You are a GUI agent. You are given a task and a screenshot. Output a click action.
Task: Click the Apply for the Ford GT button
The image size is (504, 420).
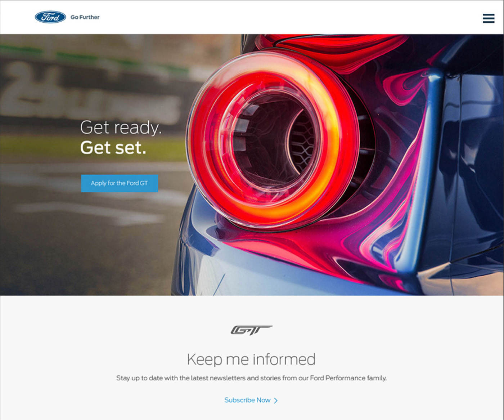click(x=120, y=183)
